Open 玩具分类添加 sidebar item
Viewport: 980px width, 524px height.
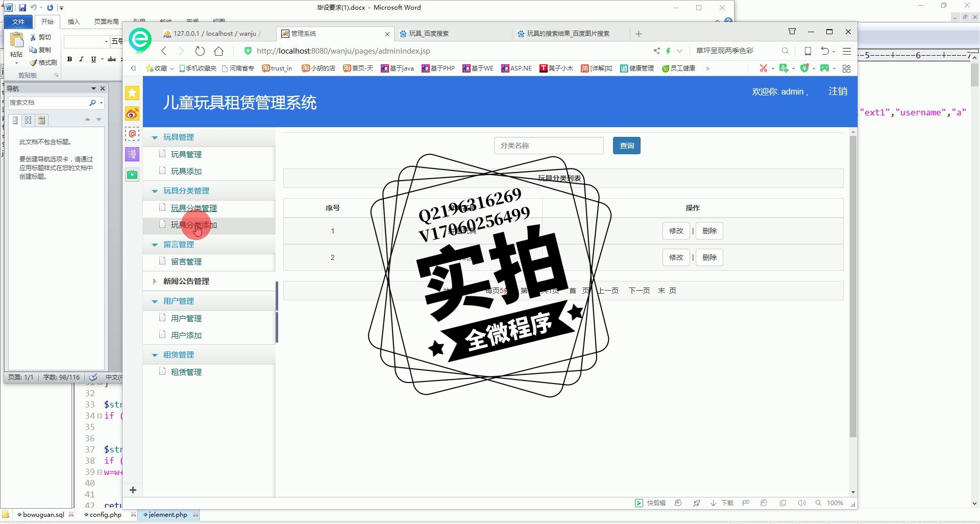194,225
